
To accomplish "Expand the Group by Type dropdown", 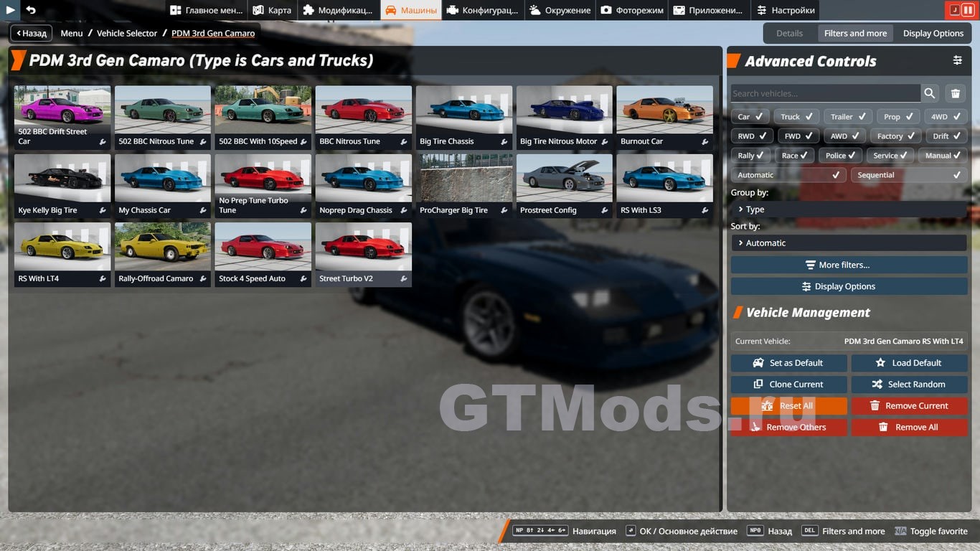I will [x=848, y=209].
